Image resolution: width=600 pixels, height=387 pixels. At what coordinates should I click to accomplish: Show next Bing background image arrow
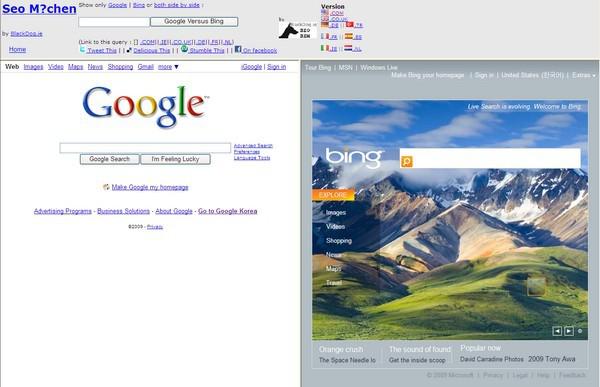569,331
